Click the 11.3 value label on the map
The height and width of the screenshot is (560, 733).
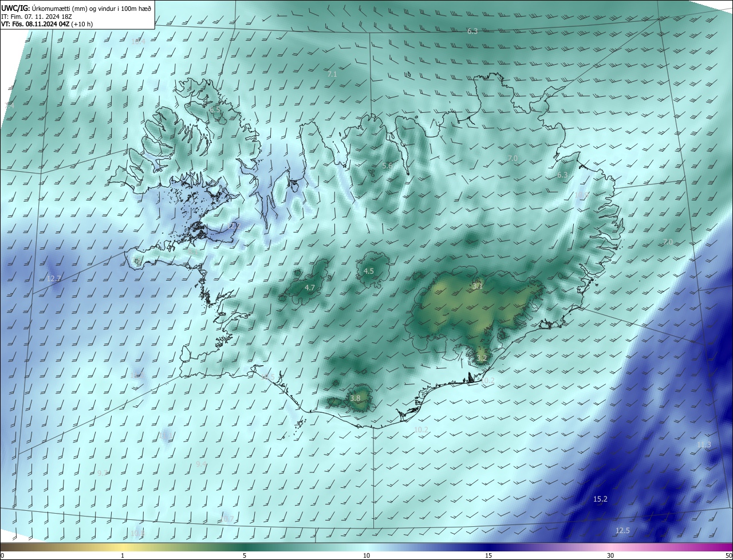pos(704,445)
